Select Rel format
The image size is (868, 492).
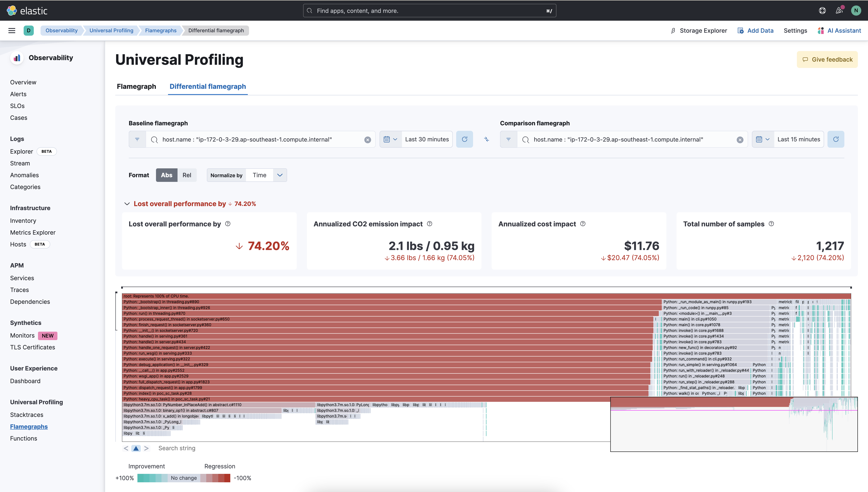tap(187, 175)
